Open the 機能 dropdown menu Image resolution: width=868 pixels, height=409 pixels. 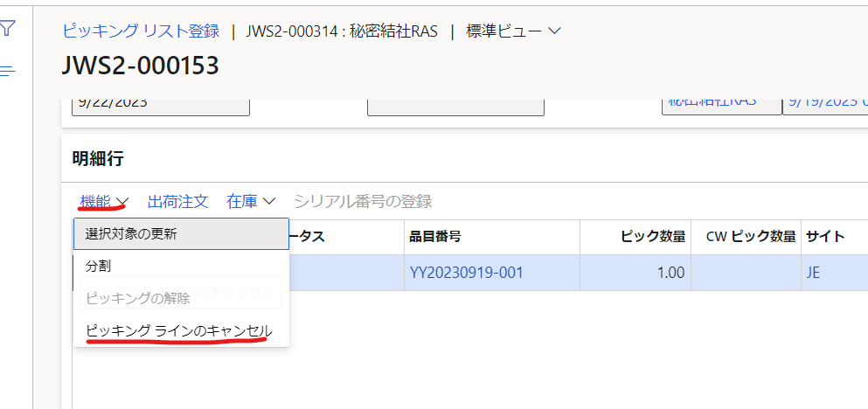click(x=104, y=202)
